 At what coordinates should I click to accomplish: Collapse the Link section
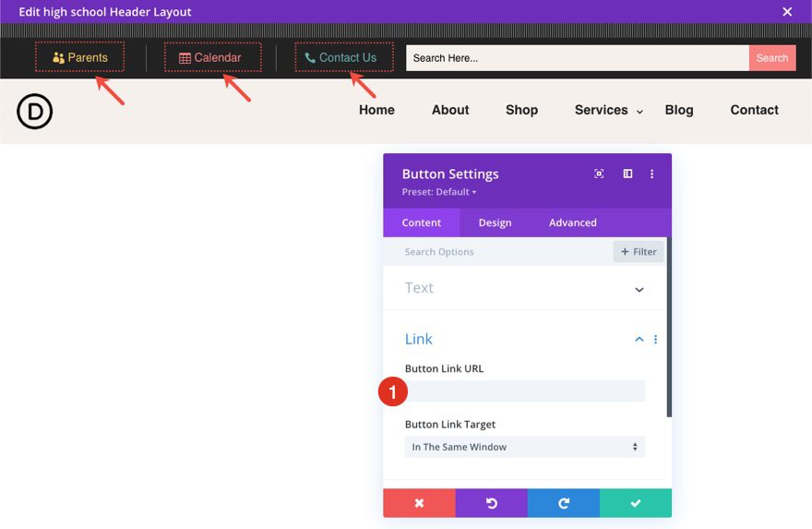pos(639,340)
